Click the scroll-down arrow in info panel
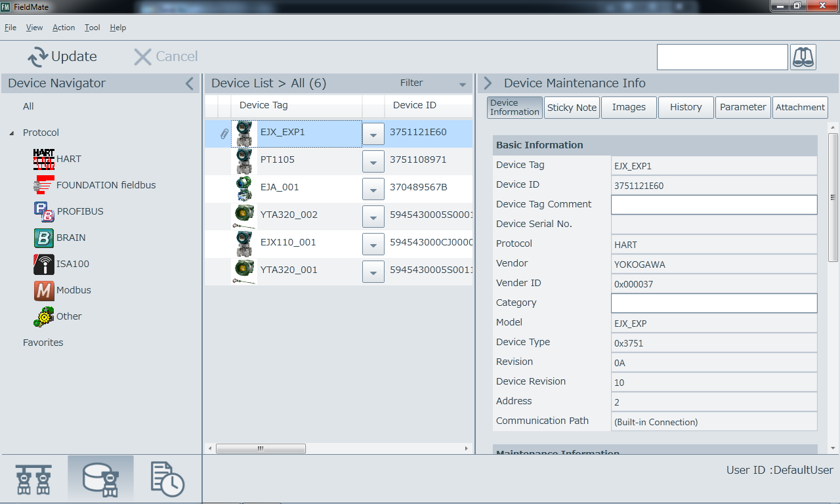Viewport: 840px width, 504px height. pos(833,449)
